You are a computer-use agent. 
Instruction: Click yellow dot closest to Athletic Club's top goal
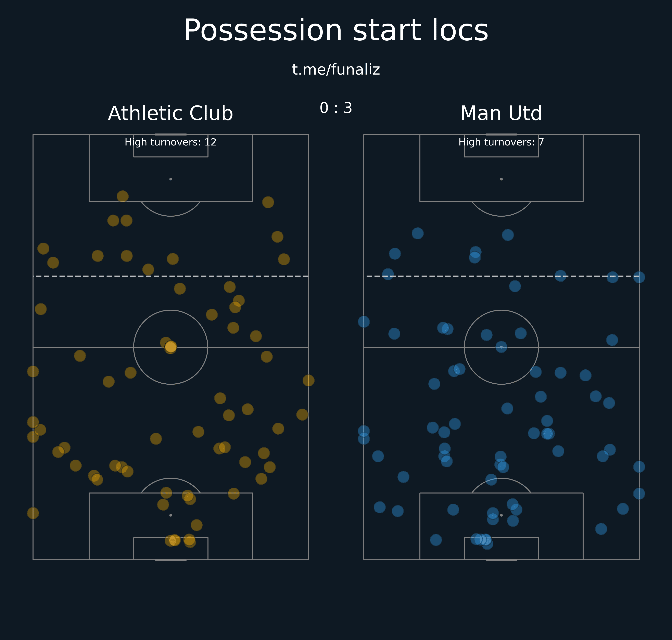point(123,196)
